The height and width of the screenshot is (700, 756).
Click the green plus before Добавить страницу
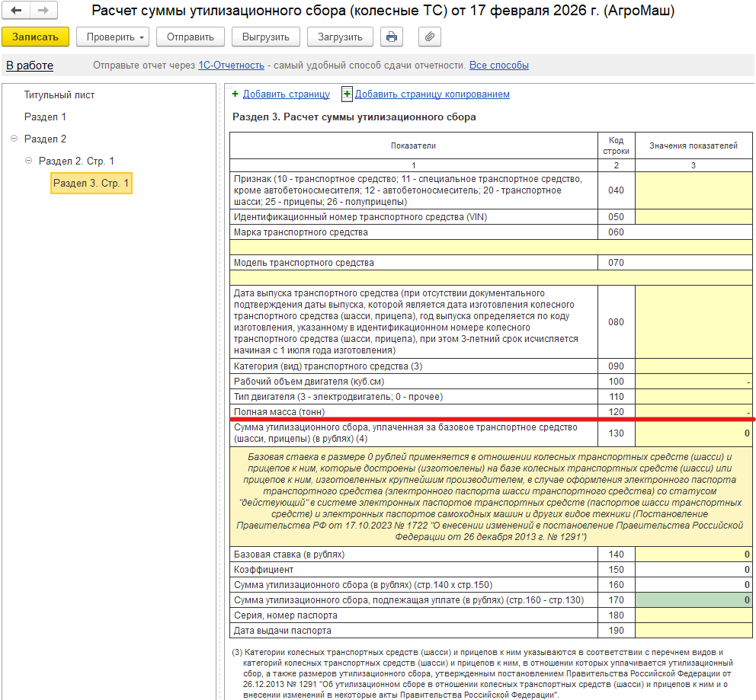point(235,94)
